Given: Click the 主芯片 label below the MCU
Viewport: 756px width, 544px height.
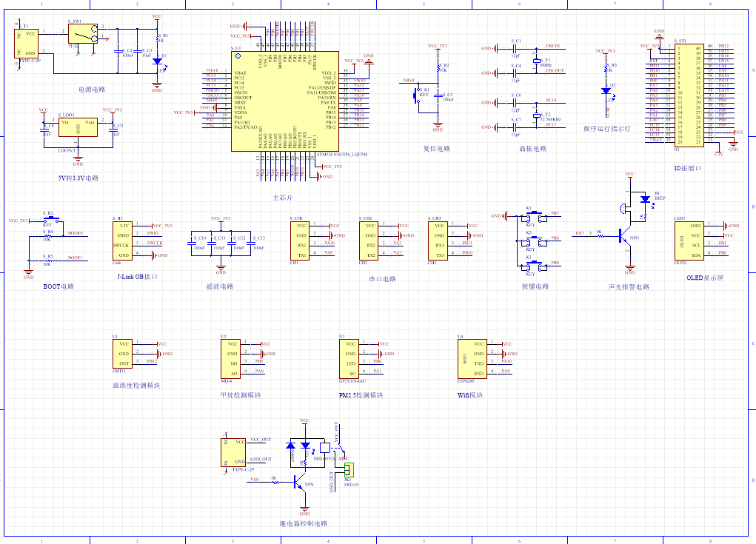Looking at the screenshot, I should pos(283,198).
